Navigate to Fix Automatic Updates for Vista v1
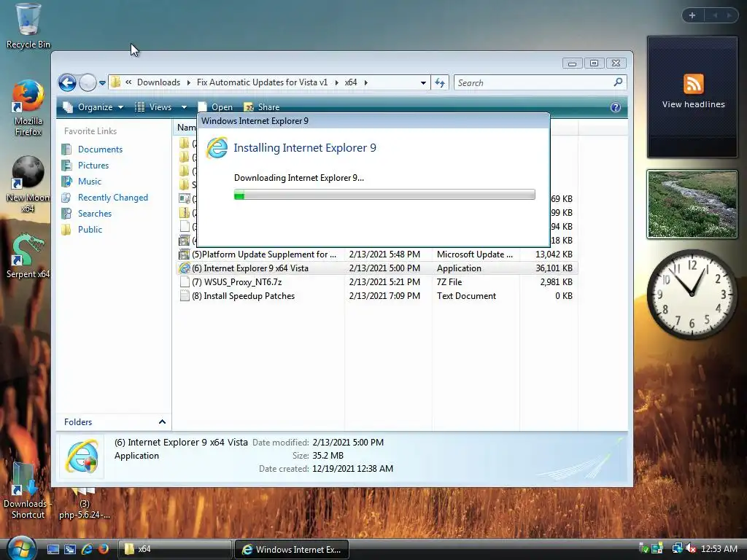747x560 pixels. 262,82
